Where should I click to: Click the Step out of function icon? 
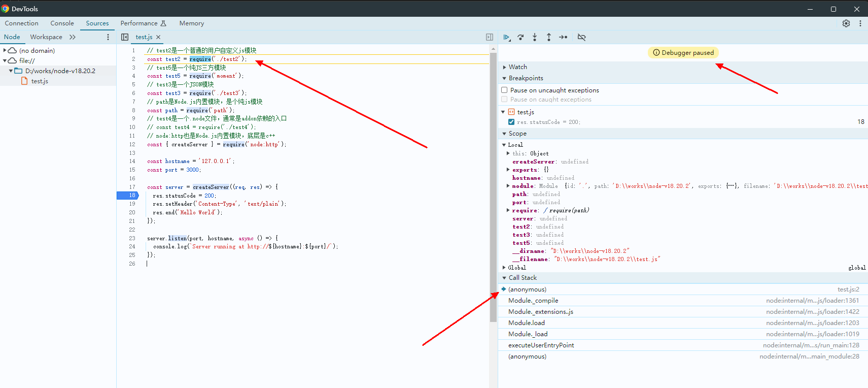point(549,37)
